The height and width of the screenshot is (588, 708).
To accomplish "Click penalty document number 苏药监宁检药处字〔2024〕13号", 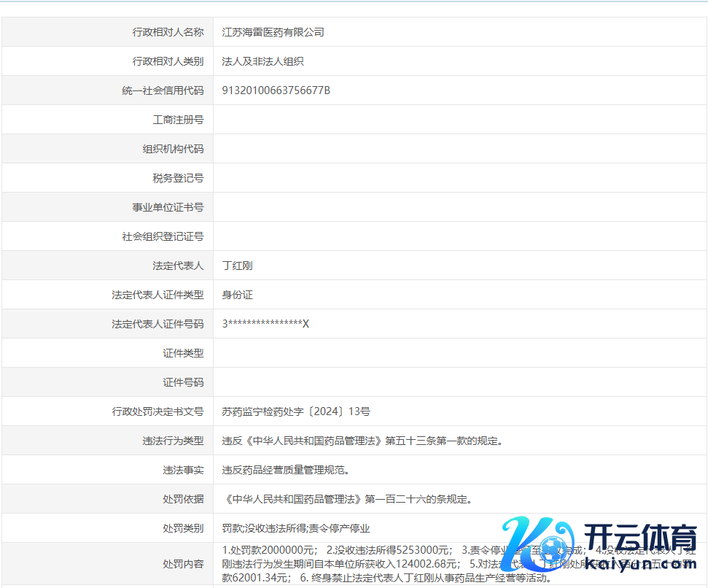I will coord(296,411).
